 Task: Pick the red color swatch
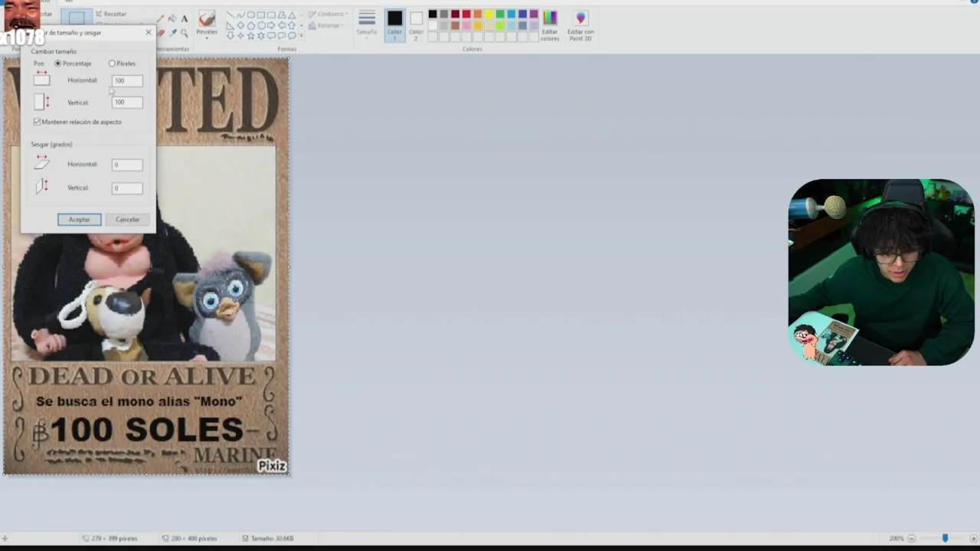(466, 14)
